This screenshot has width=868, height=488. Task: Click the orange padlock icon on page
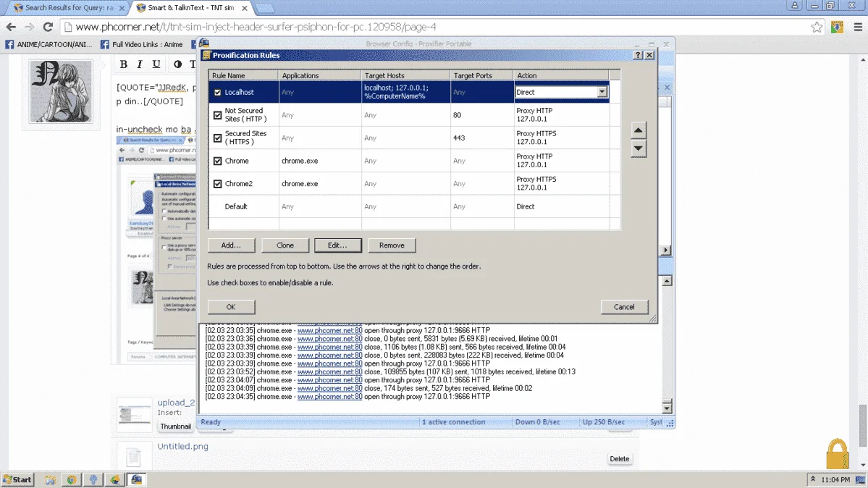838,454
